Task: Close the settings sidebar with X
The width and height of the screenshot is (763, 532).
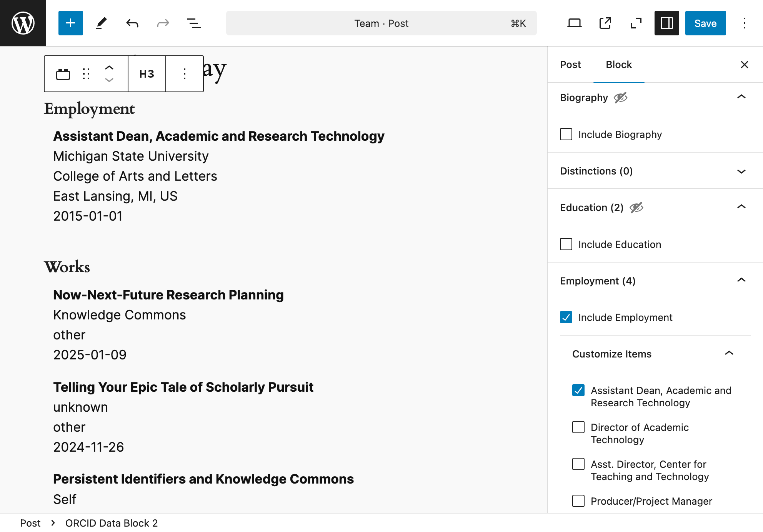Action: point(745,65)
